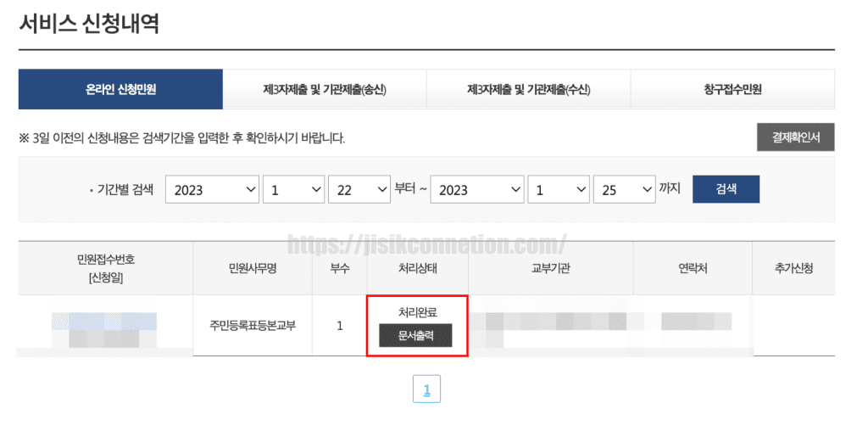This screenshot has width=868, height=431.
Task: Open the start day dropdown showing 22
Action: tap(359, 189)
